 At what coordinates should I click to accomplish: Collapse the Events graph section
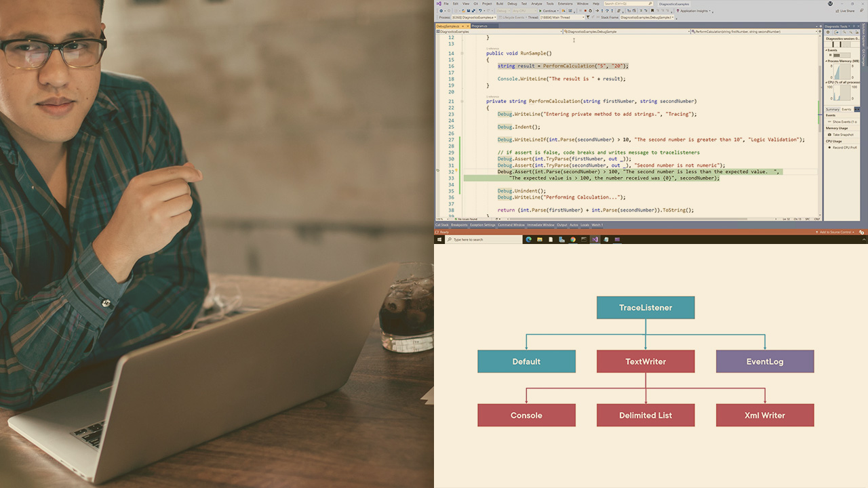[x=827, y=50]
